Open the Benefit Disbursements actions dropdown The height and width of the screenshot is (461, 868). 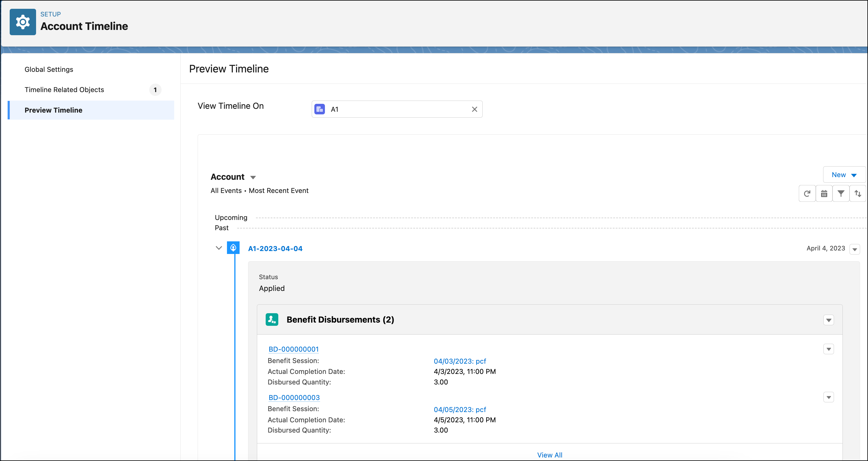tap(829, 320)
